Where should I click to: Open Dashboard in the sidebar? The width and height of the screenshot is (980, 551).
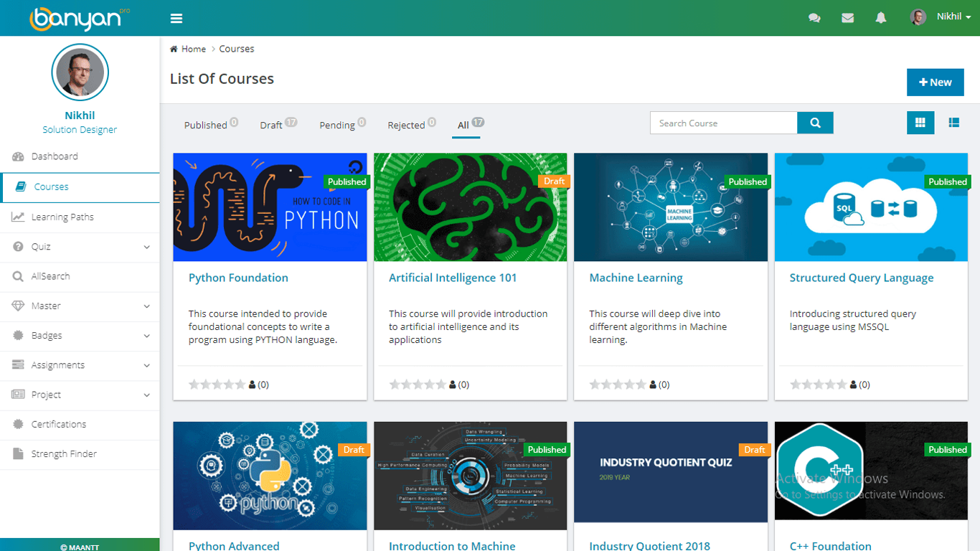(x=80, y=156)
